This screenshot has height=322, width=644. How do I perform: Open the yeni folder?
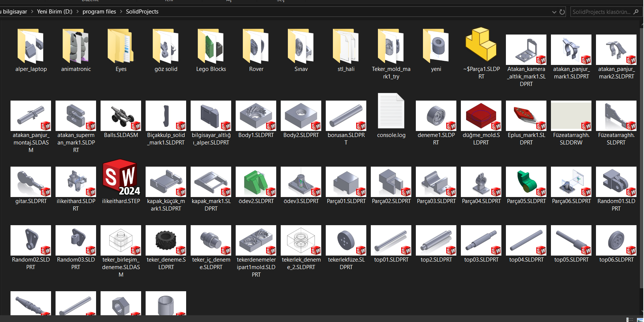click(436, 50)
